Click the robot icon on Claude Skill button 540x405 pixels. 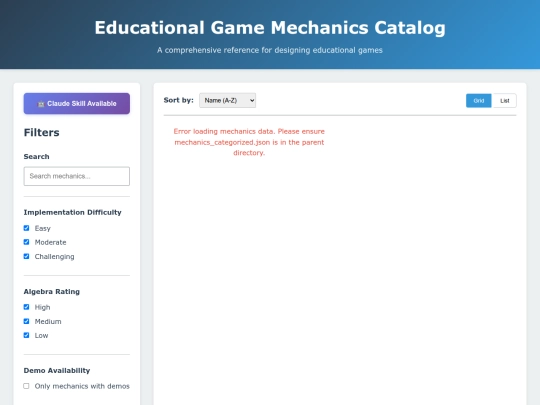[x=41, y=104]
